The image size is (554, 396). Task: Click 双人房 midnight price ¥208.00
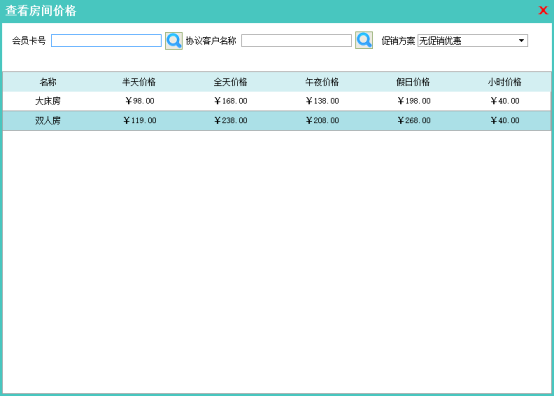pos(322,120)
